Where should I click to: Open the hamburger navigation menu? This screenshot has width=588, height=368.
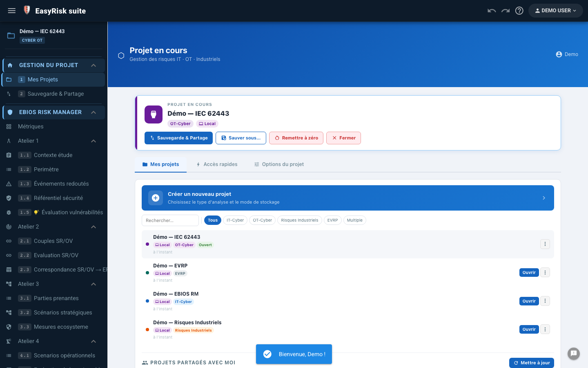click(x=12, y=11)
